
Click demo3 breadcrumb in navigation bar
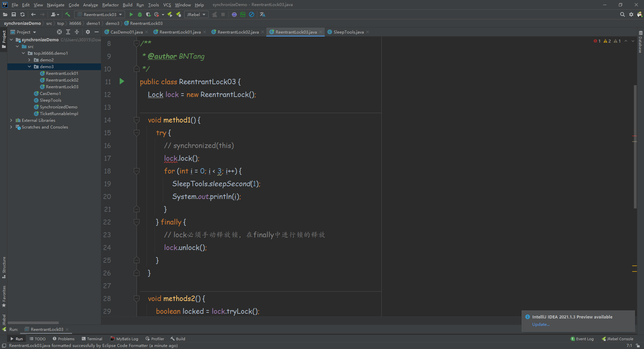tap(112, 23)
